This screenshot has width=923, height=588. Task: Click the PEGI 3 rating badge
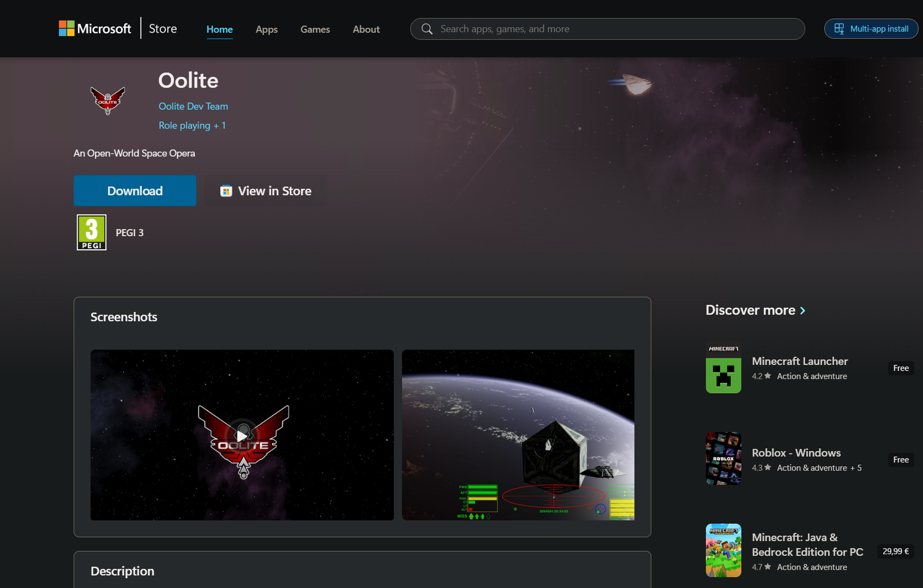(92, 232)
